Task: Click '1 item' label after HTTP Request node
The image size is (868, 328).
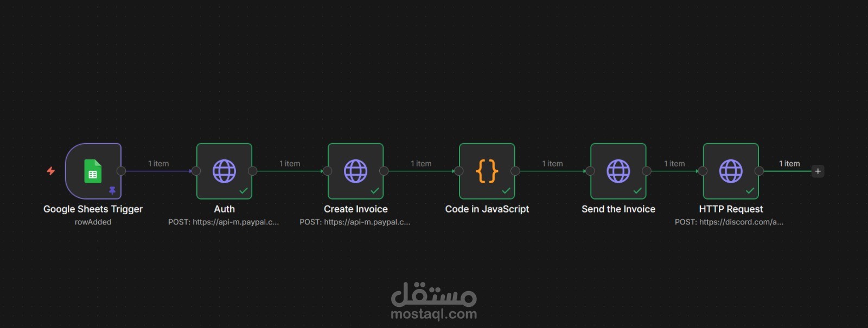Action: click(x=789, y=163)
